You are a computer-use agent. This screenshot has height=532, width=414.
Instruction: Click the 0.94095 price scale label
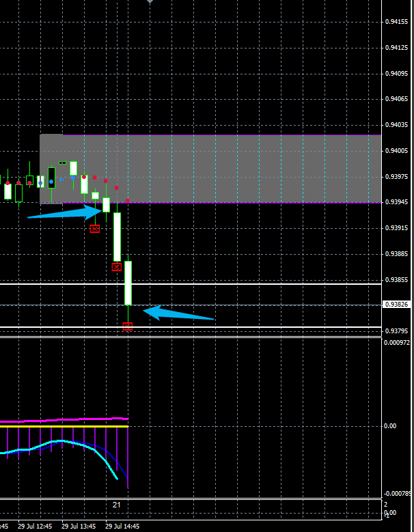[x=396, y=74]
